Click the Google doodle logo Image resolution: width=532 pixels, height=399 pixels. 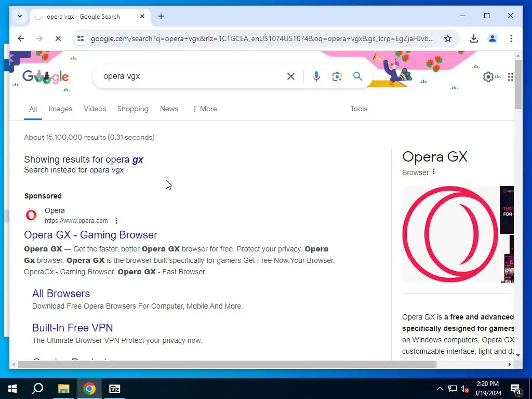click(46, 77)
